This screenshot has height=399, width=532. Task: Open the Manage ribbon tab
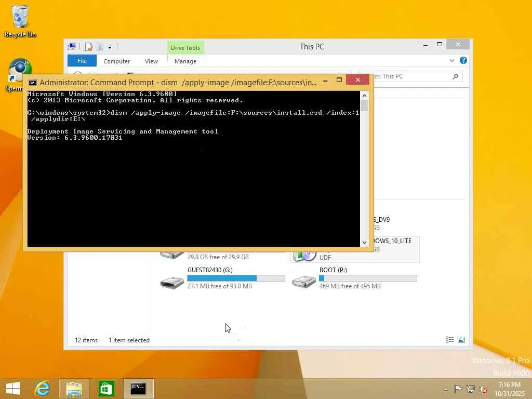pos(185,61)
